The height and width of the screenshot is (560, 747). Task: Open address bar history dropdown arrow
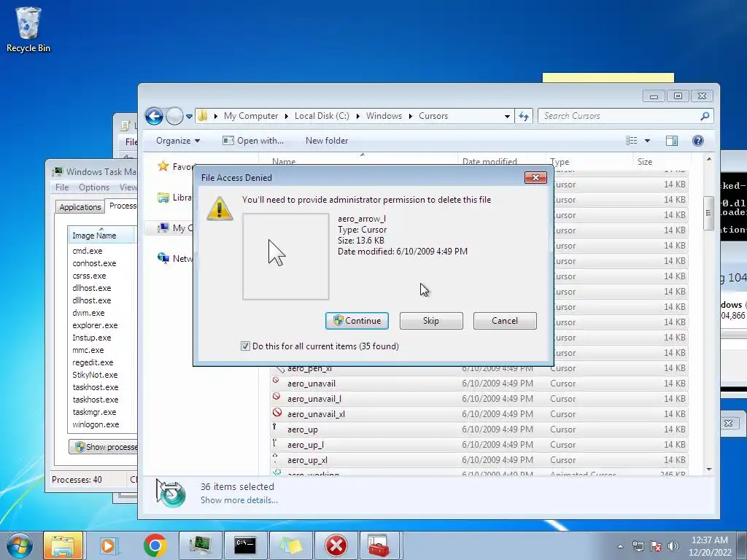click(x=507, y=116)
